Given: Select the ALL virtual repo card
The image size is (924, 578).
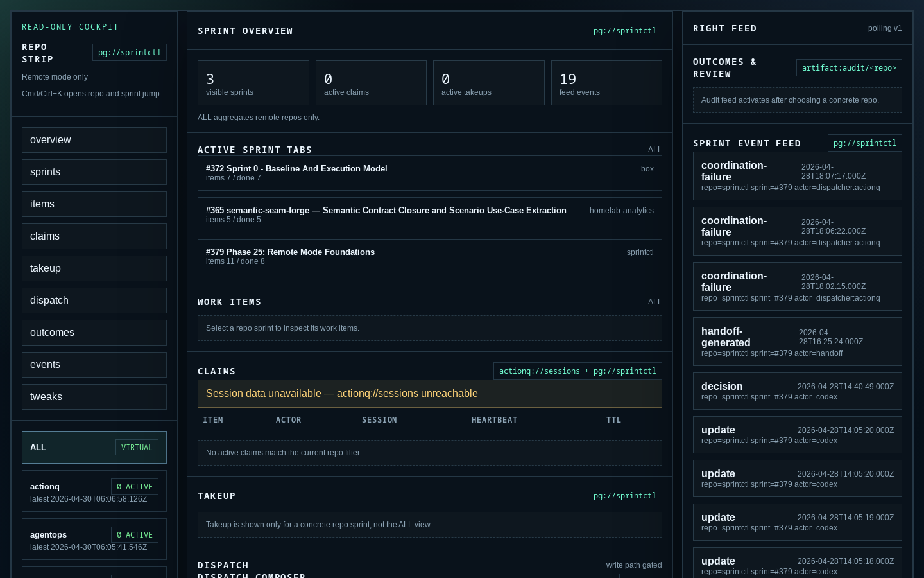Looking at the screenshot, I should (x=94, y=447).
